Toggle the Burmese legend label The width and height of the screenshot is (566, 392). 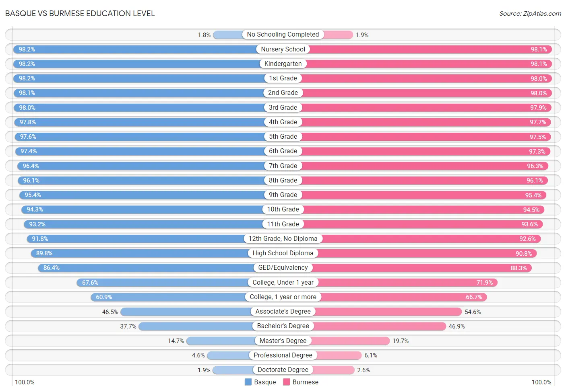pyautogui.click(x=305, y=382)
